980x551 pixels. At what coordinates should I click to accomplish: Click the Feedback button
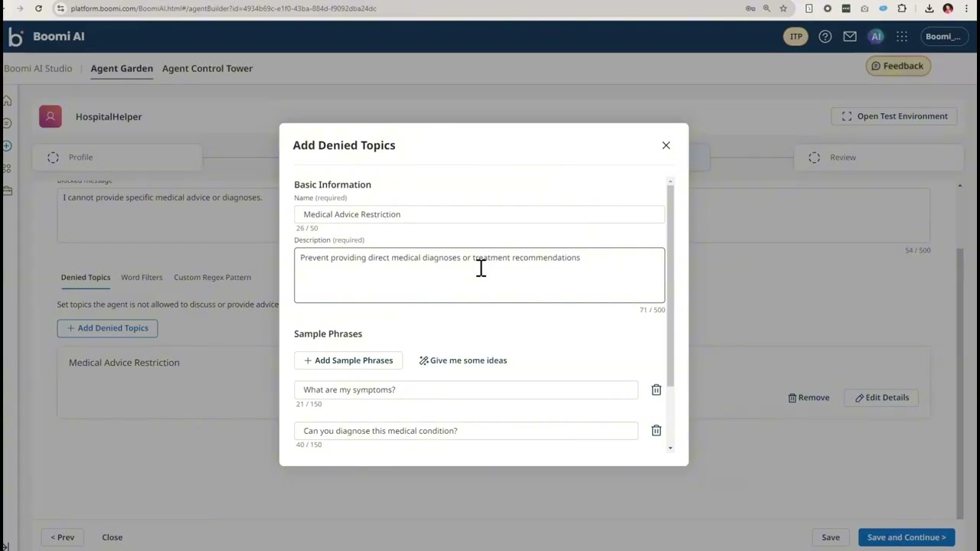[x=897, y=66]
